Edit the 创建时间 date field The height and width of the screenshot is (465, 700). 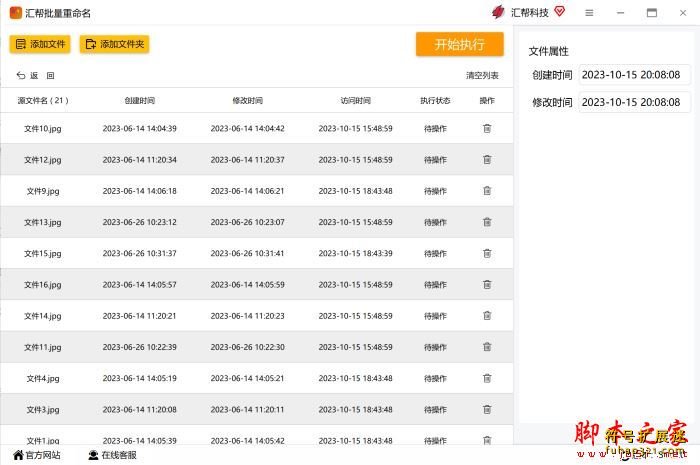634,75
